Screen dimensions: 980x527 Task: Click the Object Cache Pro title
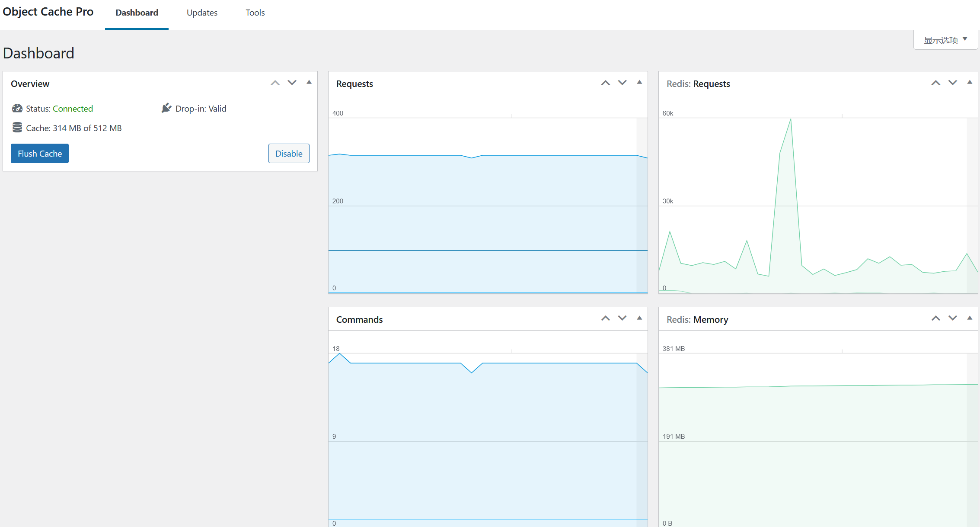(48, 12)
